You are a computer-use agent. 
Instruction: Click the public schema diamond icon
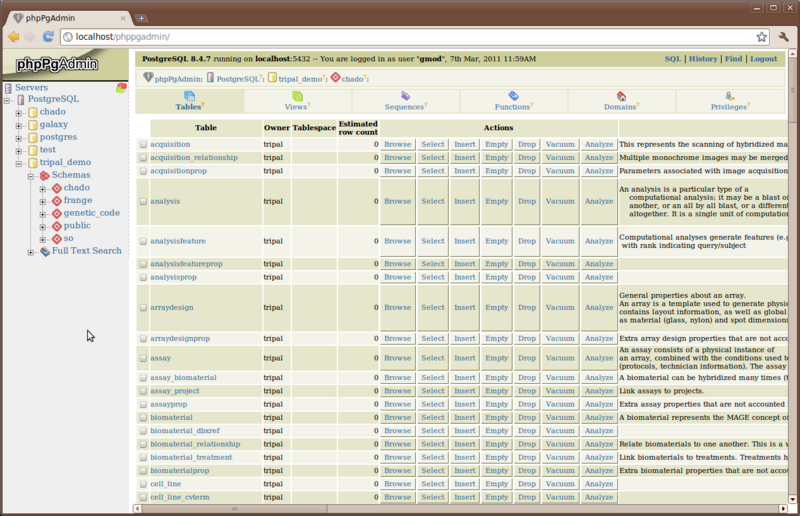[57, 226]
